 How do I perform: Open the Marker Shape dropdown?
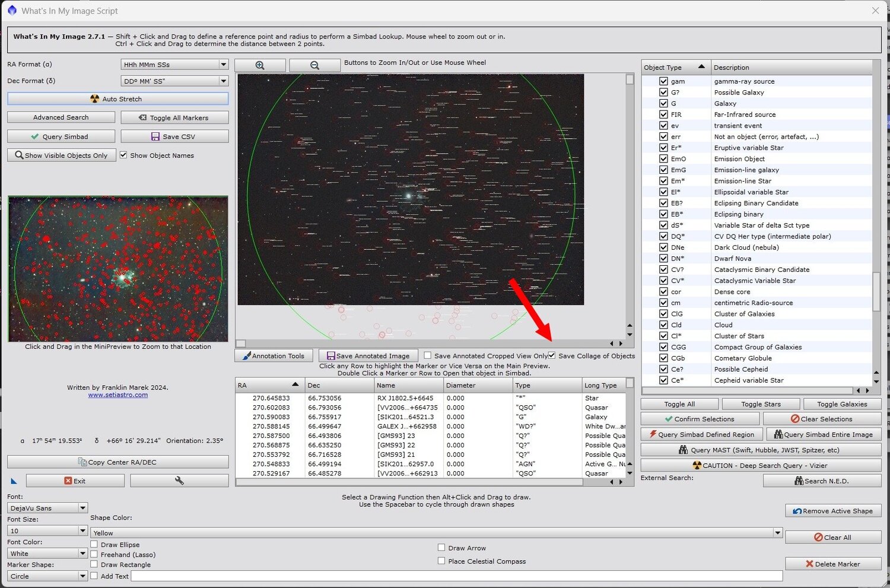click(x=47, y=576)
